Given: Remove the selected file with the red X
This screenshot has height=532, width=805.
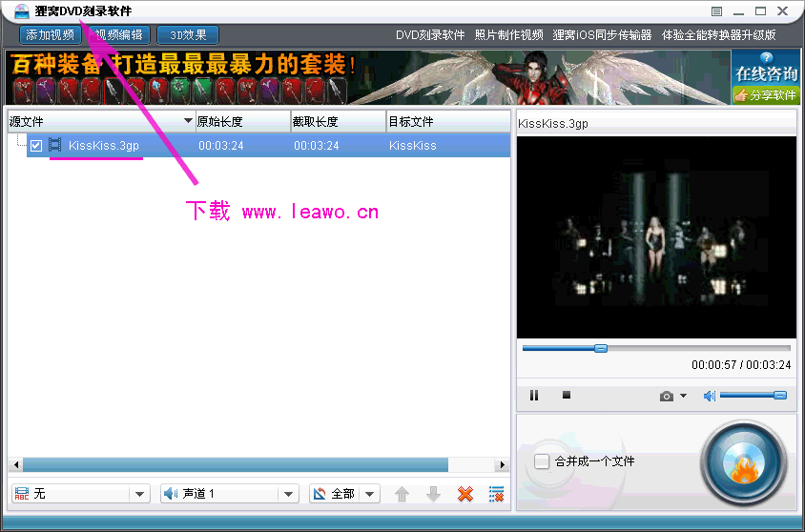Looking at the screenshot, I should (465, 494).
